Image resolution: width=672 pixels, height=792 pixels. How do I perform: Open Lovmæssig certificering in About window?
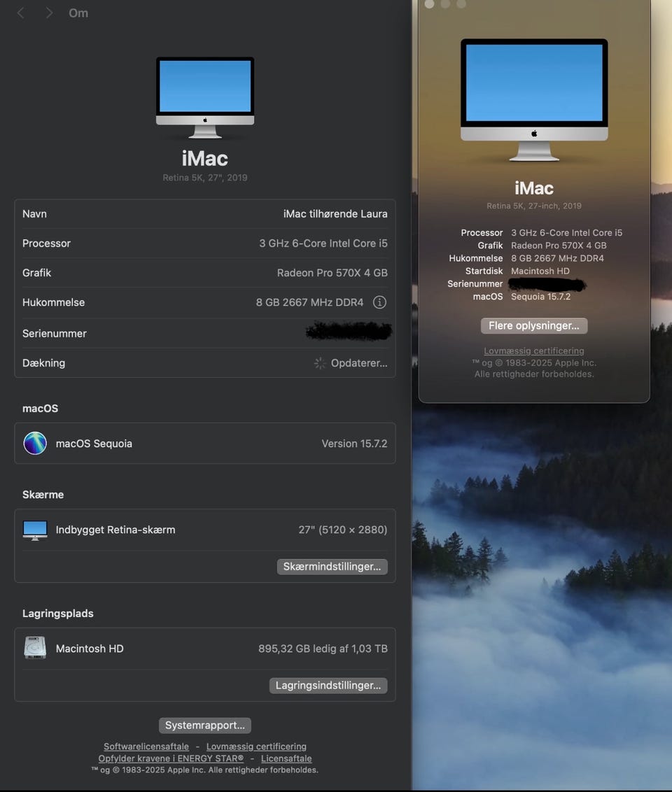534,351
